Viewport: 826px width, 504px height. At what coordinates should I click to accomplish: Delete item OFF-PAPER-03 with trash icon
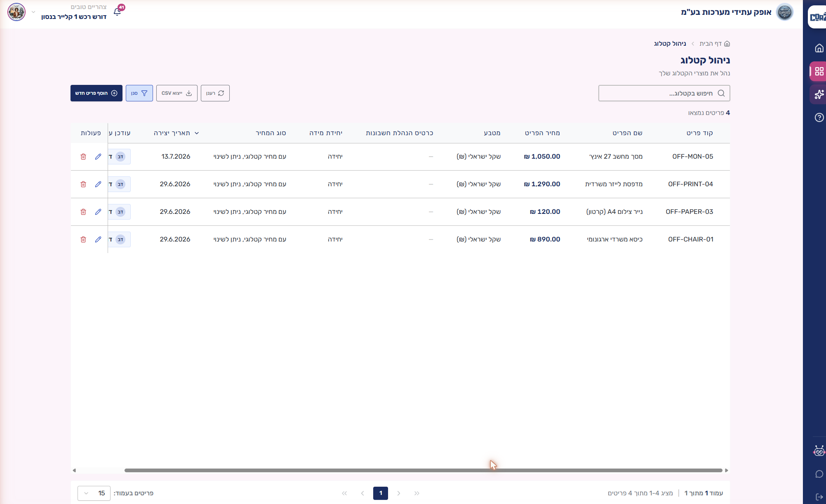point(83,212)
